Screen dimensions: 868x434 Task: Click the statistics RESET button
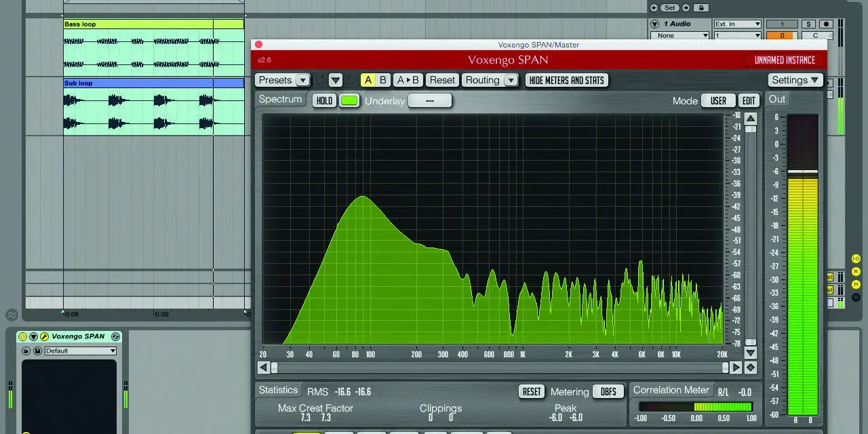click(532, 391)
